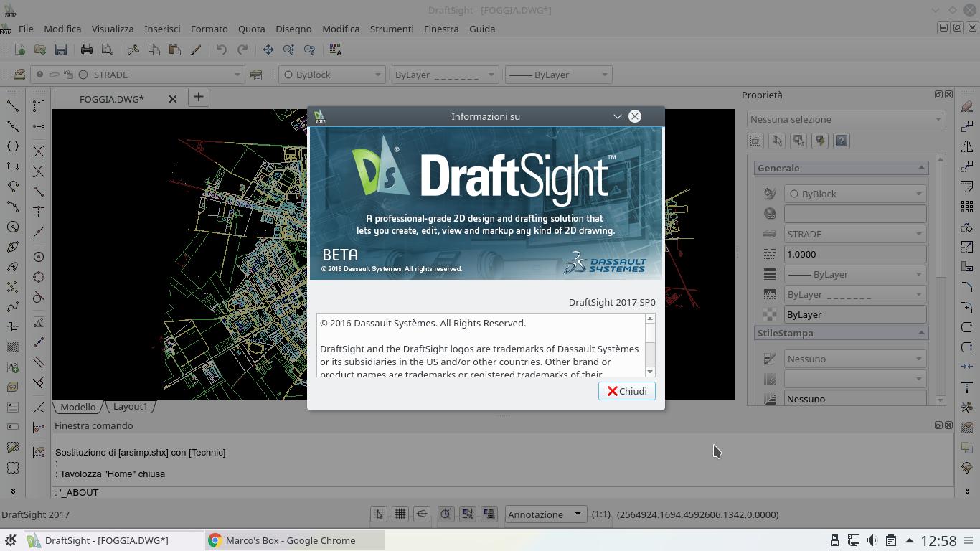This screenshot has height=551, width=980.
Task: Click the Open file icon
Action: point(40,50)
